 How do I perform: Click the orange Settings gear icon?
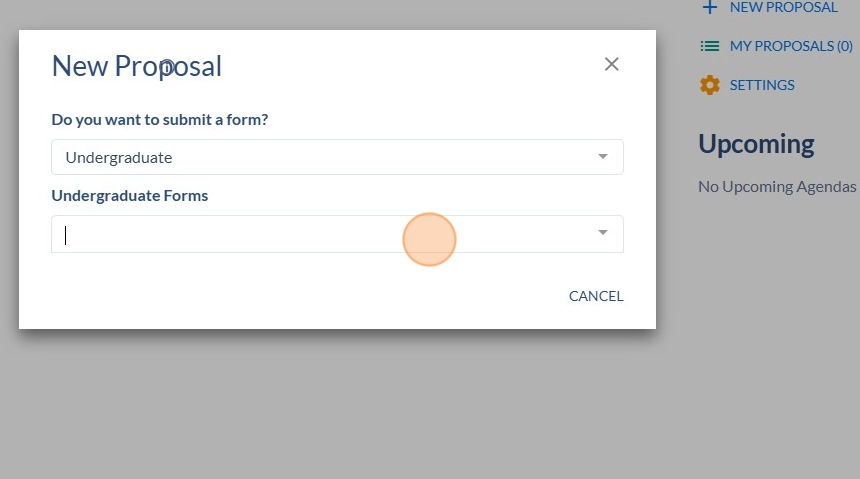[x=710, y=85]
